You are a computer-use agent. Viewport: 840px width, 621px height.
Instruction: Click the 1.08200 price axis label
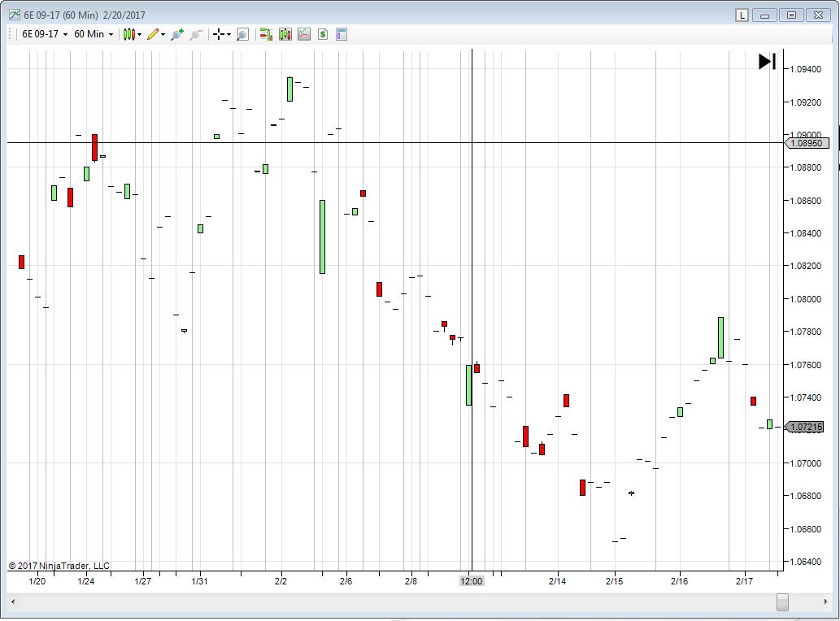(806, 266)
